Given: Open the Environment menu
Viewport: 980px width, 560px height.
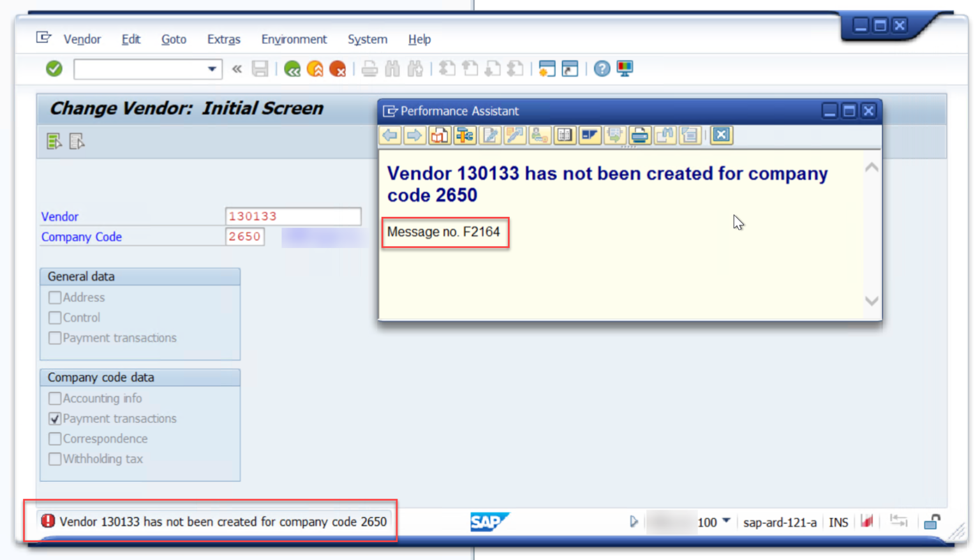Looking at the screenshot, I should pos(293,39).
